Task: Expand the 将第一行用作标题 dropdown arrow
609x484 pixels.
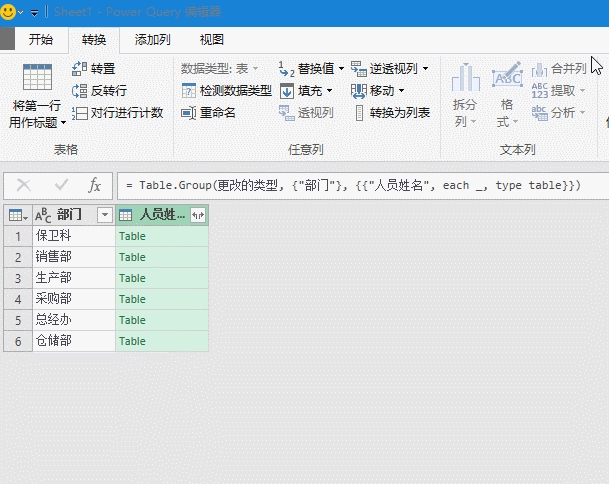Action: point(63,123)
